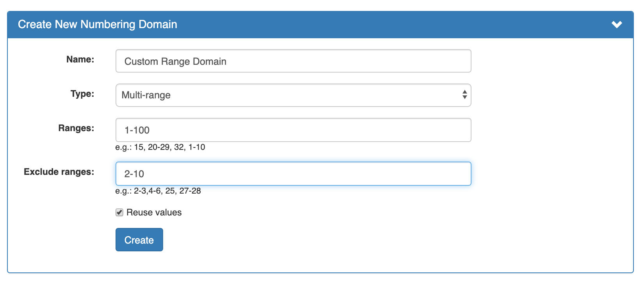Screen dimensions: 644x281
Task: Click the Type dropdown up-down arrows
Action: pyautogui.click(x=464, y=95)
